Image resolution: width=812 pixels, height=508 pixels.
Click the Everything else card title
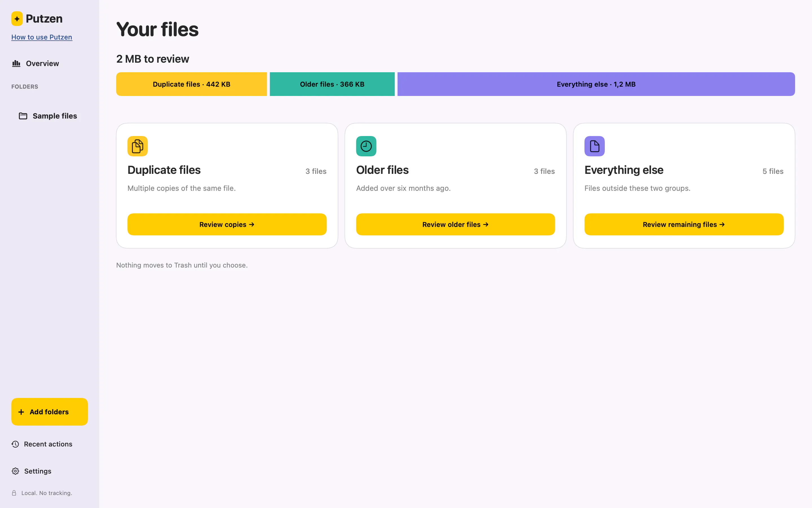click(624, 170)
